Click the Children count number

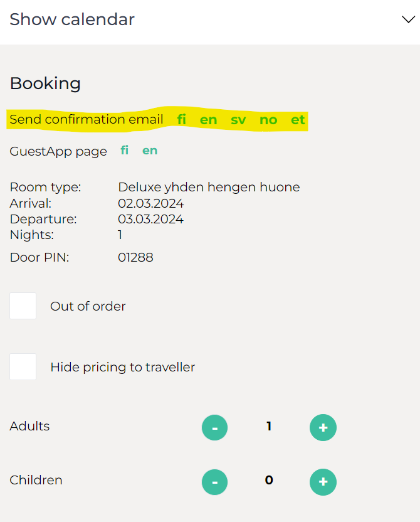(x=269, y=481)
